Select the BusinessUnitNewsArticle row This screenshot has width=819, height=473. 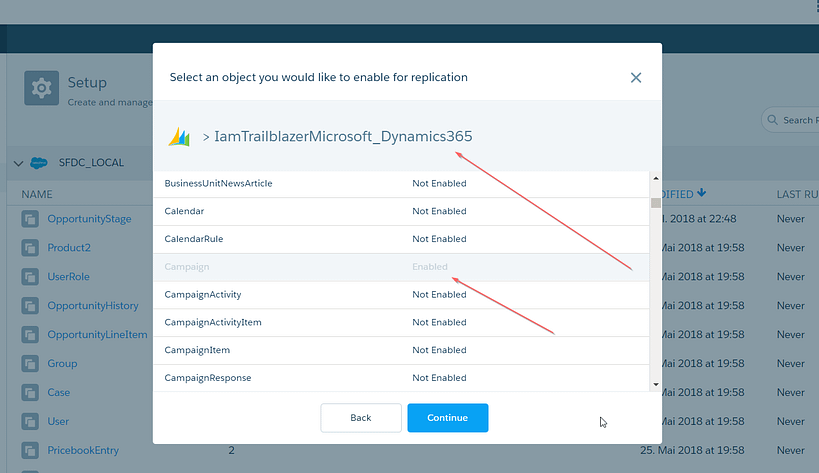tap(401, 184)
